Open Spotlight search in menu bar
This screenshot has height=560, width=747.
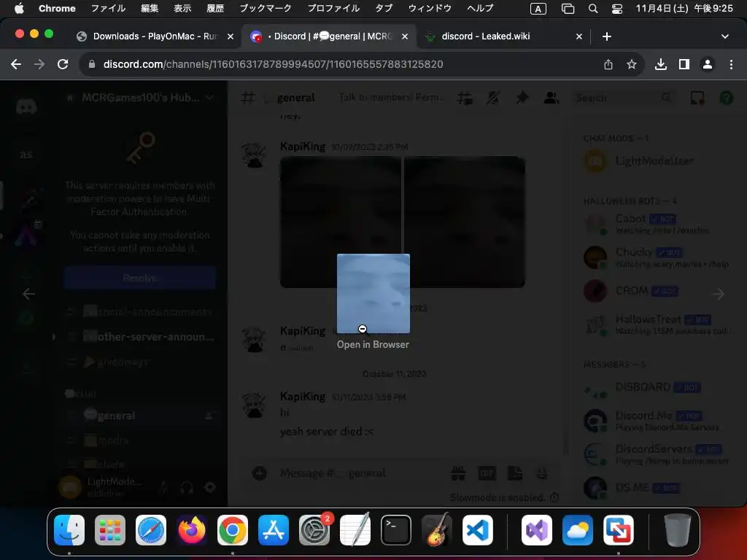click(x=593, y=9)
